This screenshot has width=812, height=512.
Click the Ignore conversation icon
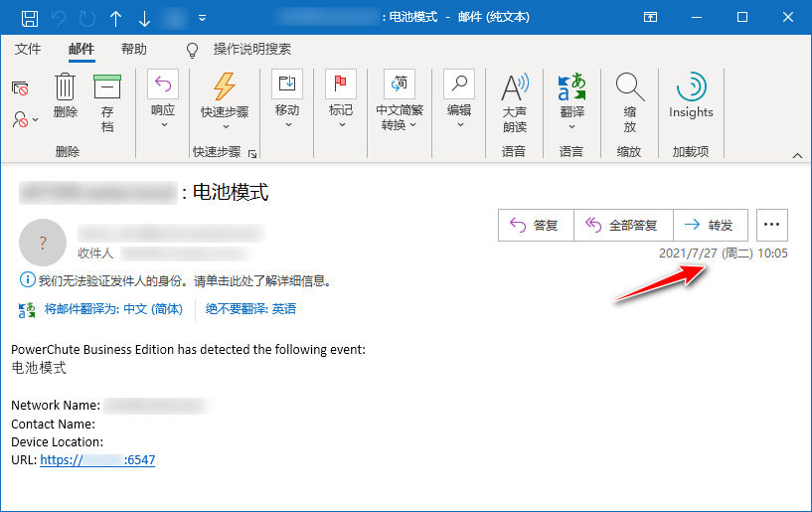[20, 88]
